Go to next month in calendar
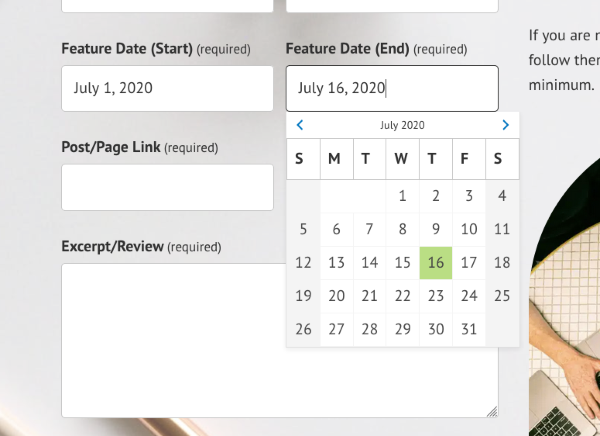Image resolution: width=600 pixels, height=436 pixels. coord(505,125)
